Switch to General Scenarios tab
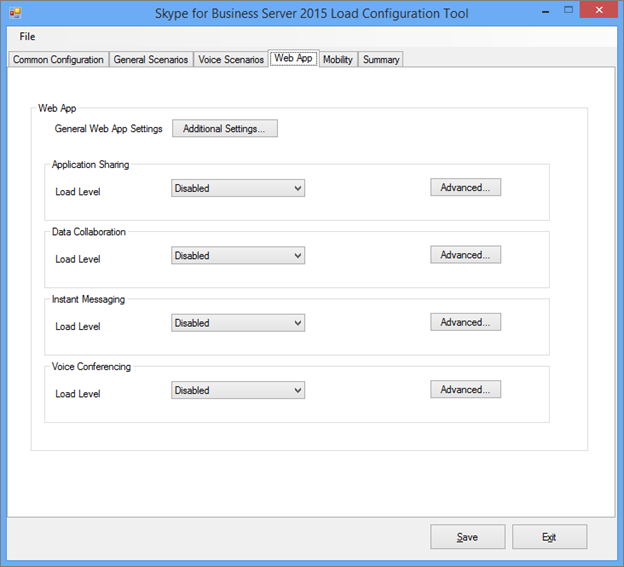Image resolution: width=624 pixels, height=567 pixels. 151,60
